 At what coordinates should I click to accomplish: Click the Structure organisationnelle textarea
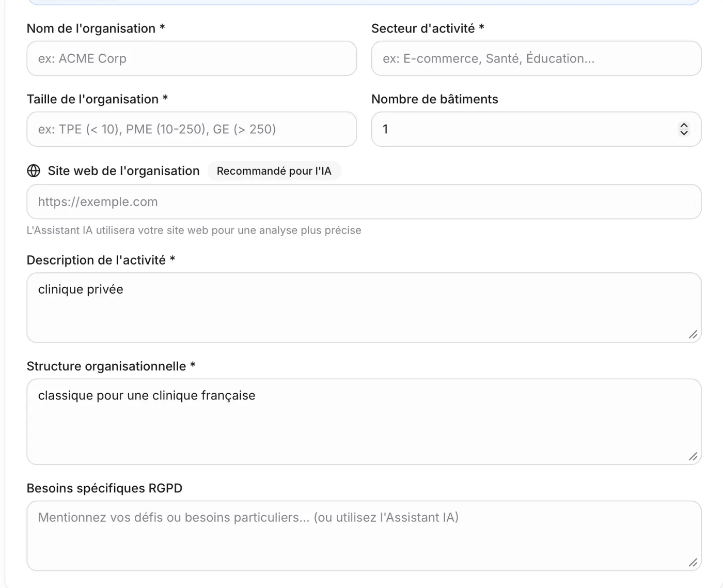pos(364,422)
